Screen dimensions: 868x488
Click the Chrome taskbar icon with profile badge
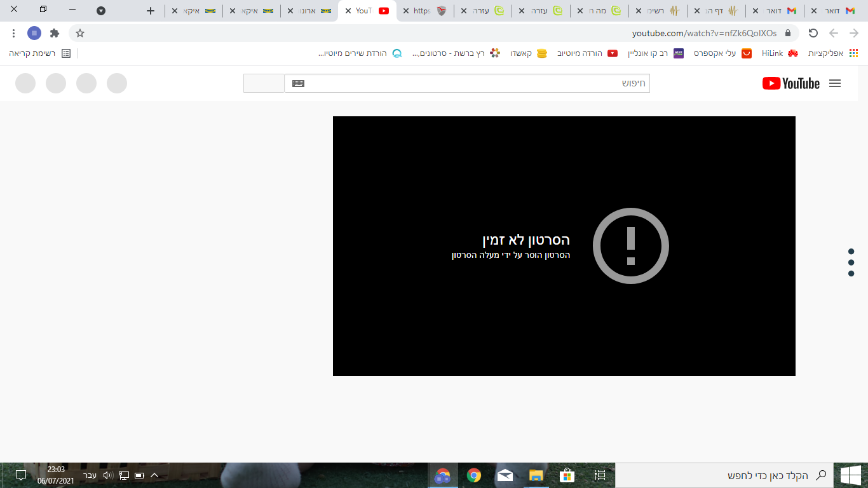[x=443, y=475]
